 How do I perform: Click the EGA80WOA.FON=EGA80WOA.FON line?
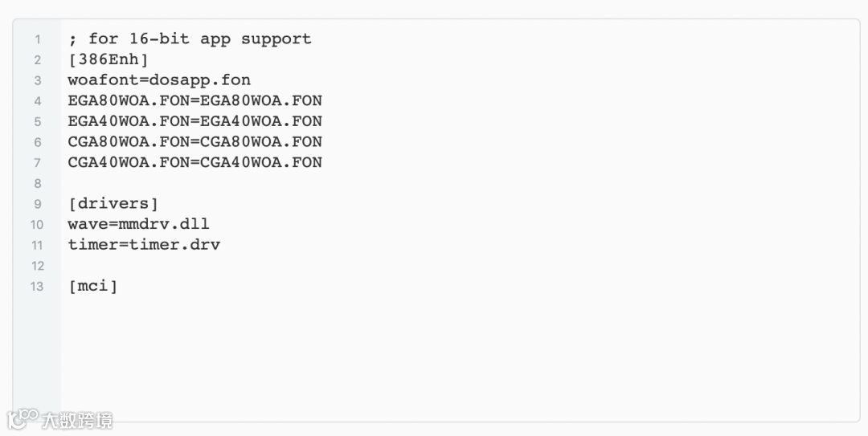[x=194, y=101]
